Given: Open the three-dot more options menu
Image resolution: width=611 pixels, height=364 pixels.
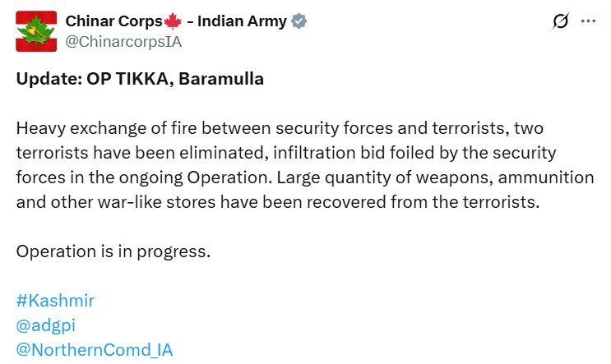Looking at the screenshot, I should coord(588,22).
